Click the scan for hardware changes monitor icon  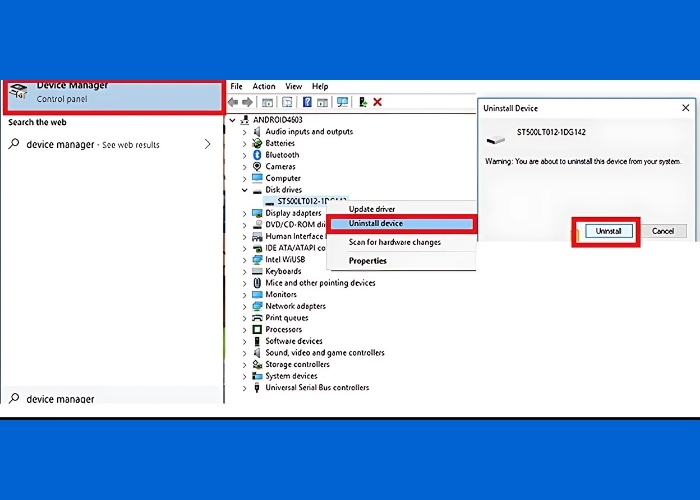342,102
